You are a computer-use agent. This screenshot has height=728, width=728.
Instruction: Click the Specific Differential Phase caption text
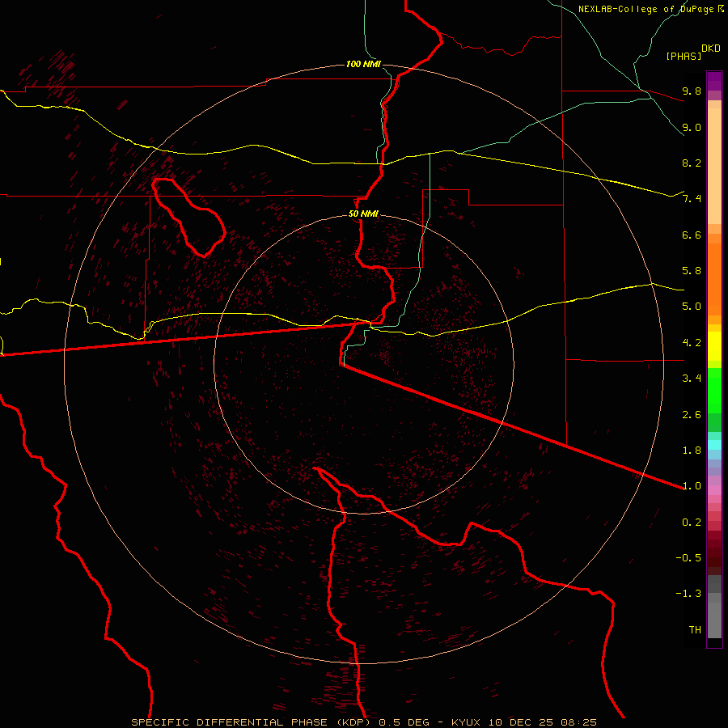pyautogui.click(x=242, y=722)
